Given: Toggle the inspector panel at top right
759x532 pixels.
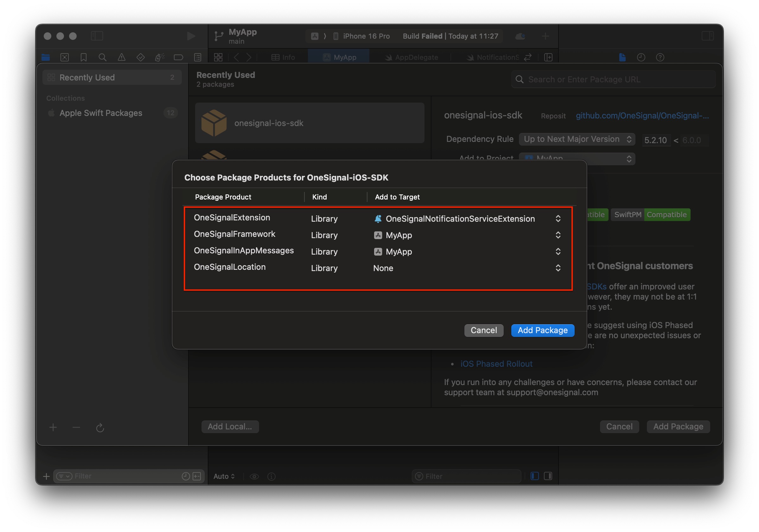Looking at the screenshot, I should point(707,36).
